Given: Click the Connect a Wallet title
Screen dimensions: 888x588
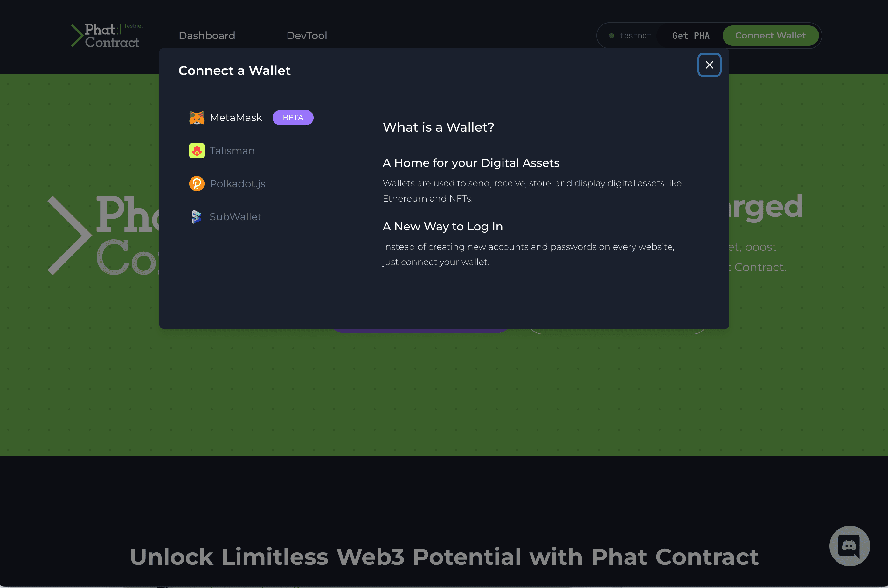Looking at the screenshot, I should point(234,71).
